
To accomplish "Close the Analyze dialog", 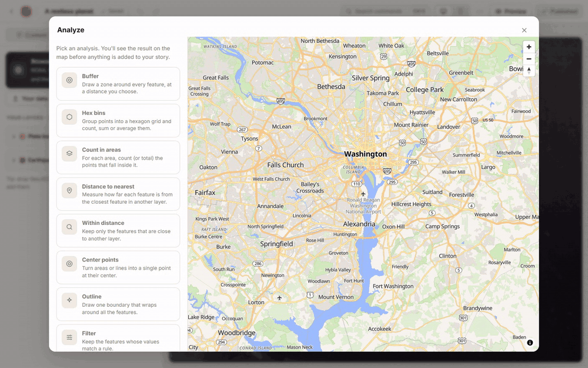I will (524, 31).
